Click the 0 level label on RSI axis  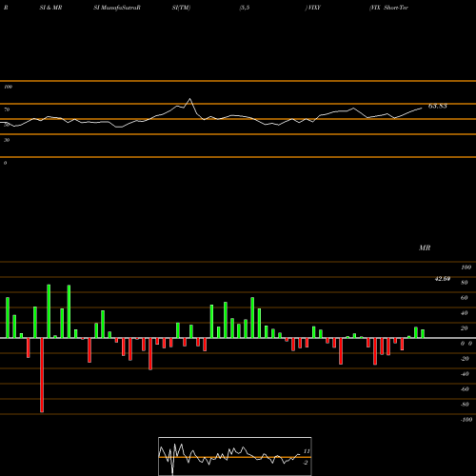5,163
